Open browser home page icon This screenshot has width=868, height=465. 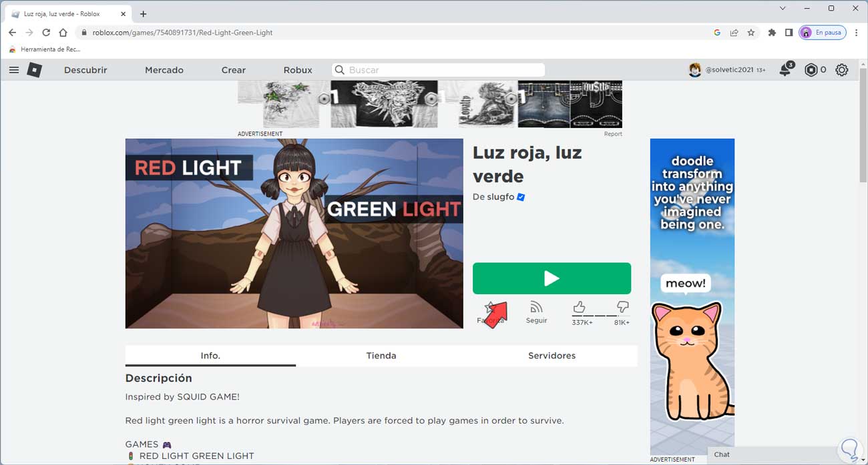click(x=63, y=32)
